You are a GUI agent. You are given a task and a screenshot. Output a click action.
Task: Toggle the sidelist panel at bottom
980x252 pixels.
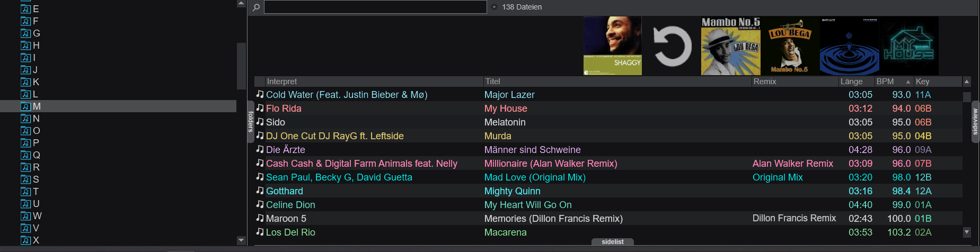coord(612,242)
